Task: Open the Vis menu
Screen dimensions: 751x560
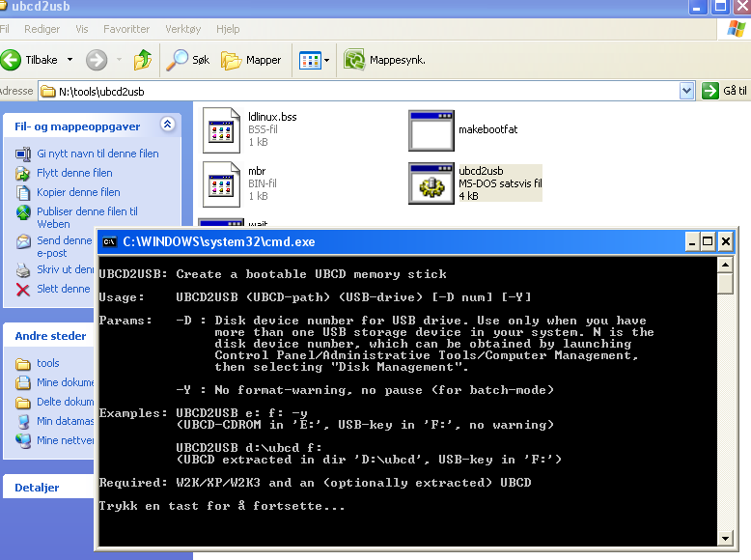Action: pos(82,29)
